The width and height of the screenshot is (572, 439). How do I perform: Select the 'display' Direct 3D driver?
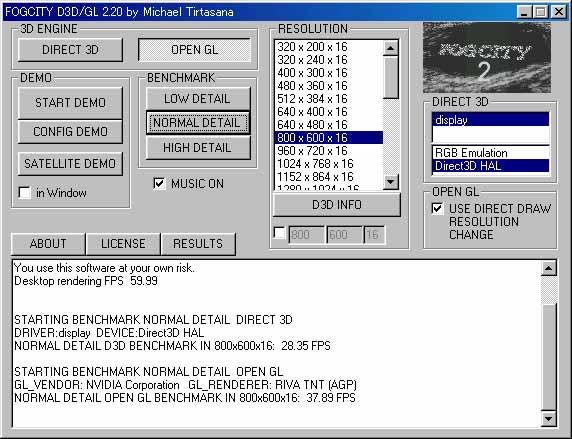491,120
